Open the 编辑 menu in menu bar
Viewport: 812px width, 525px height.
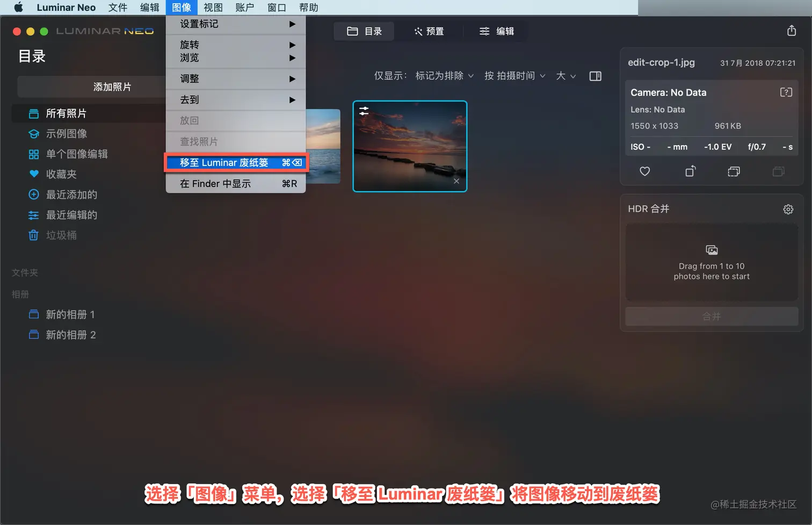[x=150, y=8]
